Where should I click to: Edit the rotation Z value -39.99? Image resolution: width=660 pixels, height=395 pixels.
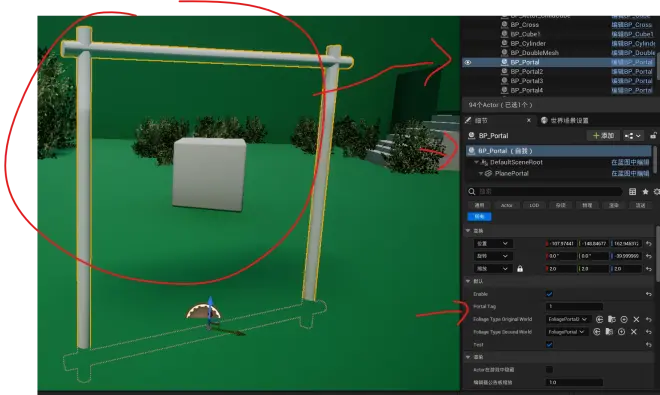(x=627, y=256)
